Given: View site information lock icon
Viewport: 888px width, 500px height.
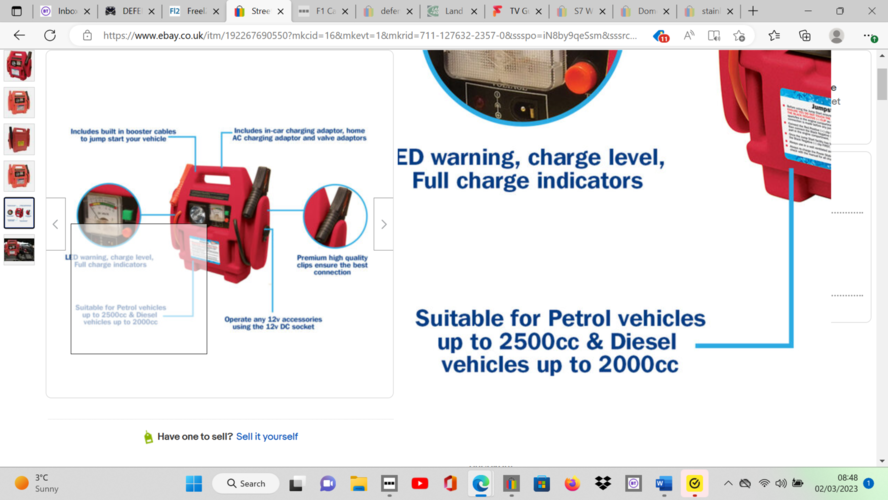Looking at the screenshot, I should point(87,36).
